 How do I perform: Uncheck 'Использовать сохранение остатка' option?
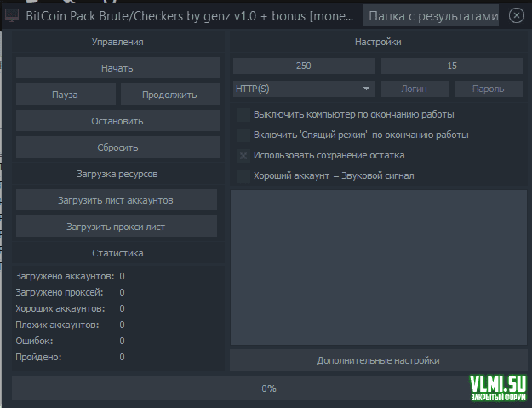244,156
